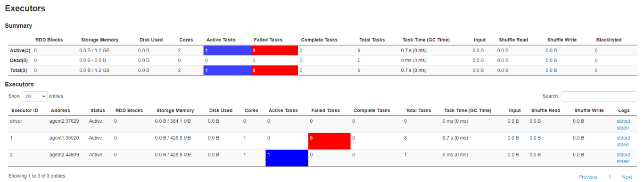Sort executors by Task Time (GC Time)

click(x=468, y=111)
